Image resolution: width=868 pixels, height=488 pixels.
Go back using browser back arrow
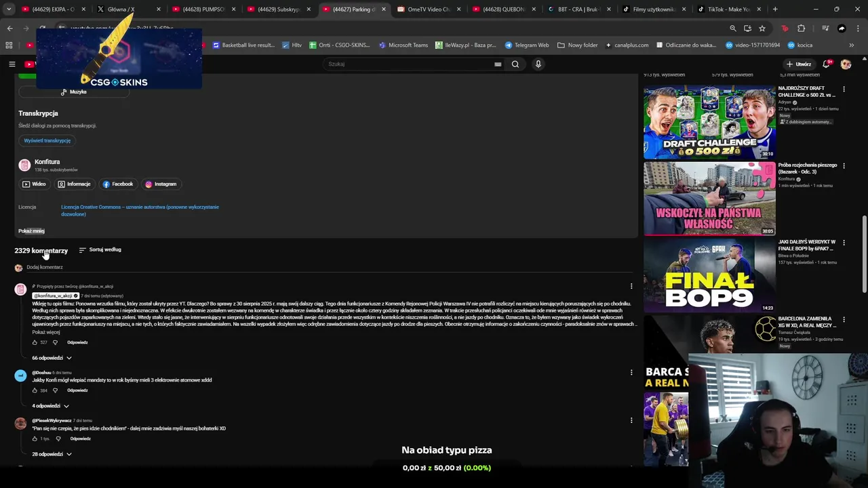9,28
